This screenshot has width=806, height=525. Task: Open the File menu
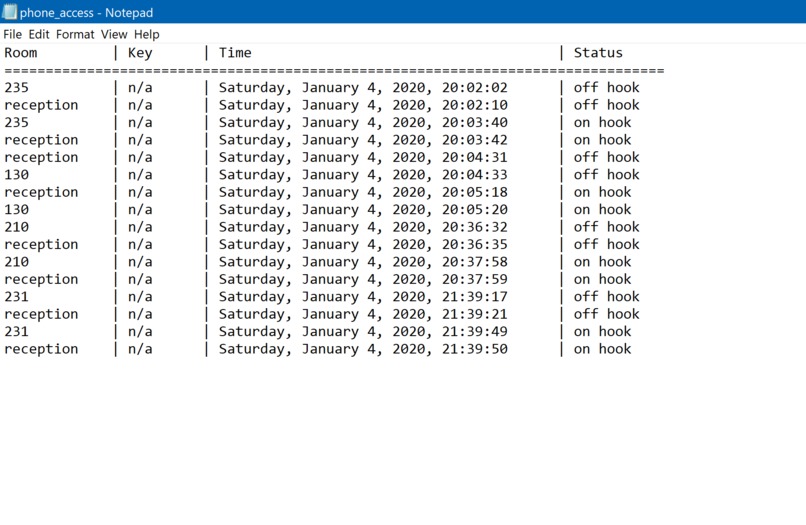[12, 34]
